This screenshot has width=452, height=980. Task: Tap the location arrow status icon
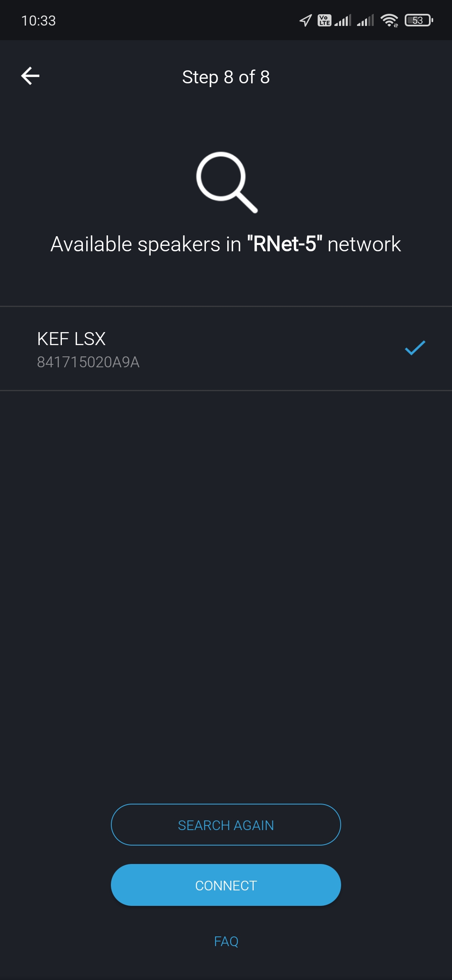tap(306, 20)
